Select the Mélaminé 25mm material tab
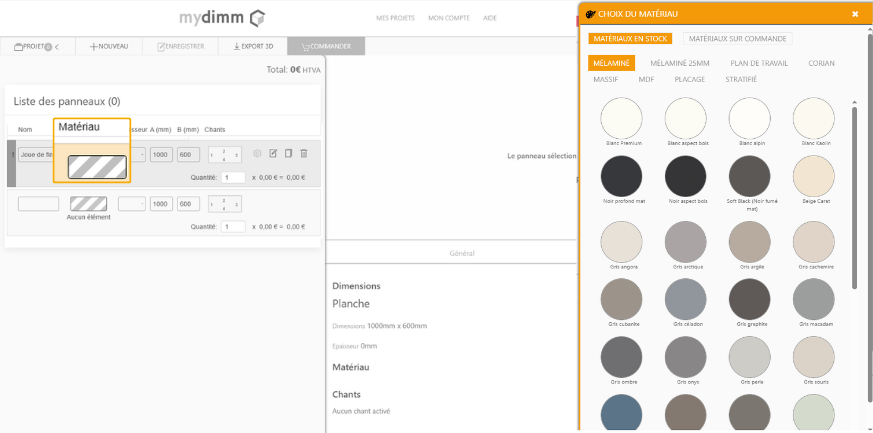This screenshot has height=433, width=873. pyautogui.click(x=679, y=63)
